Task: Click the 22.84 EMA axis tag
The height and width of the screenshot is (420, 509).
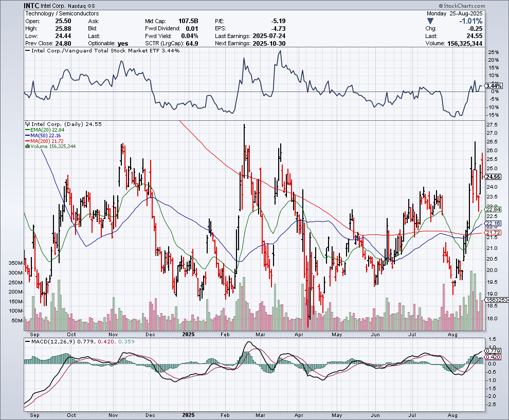Action: click(x=493, y=209)
